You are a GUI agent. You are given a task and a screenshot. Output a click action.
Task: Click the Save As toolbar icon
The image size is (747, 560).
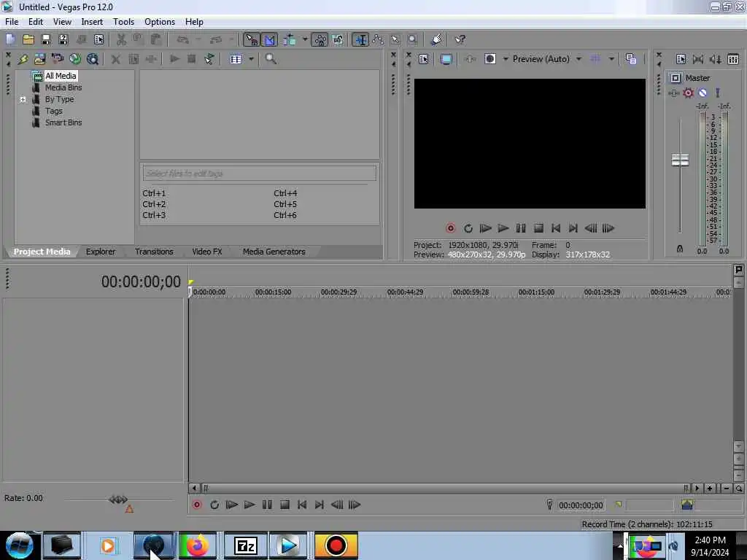click(63, 39)
